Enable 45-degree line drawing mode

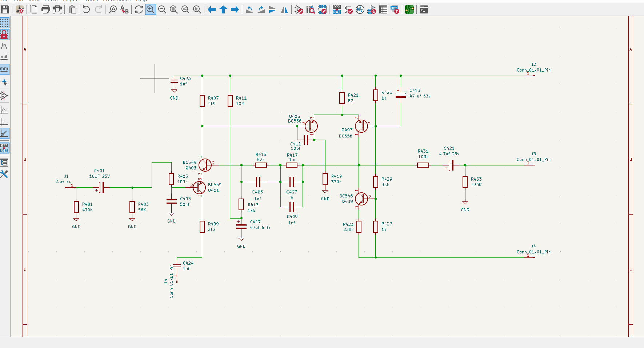[x=4, y=133]
